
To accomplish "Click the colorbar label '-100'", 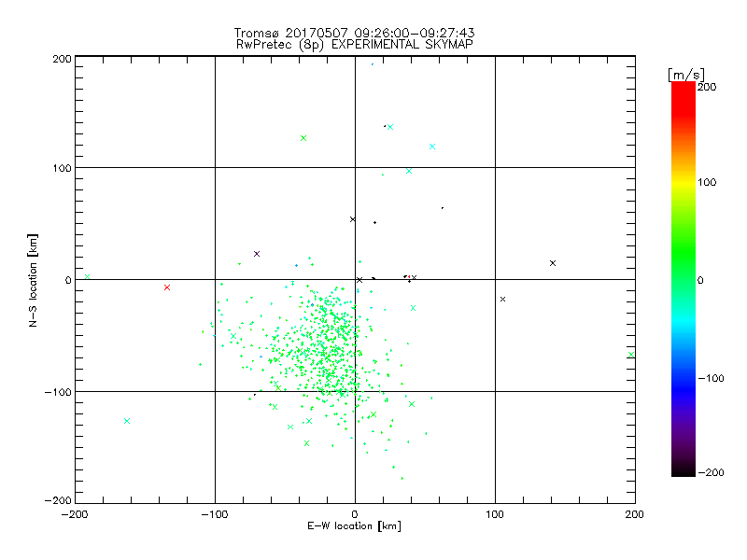I will (x=711, y=378).
